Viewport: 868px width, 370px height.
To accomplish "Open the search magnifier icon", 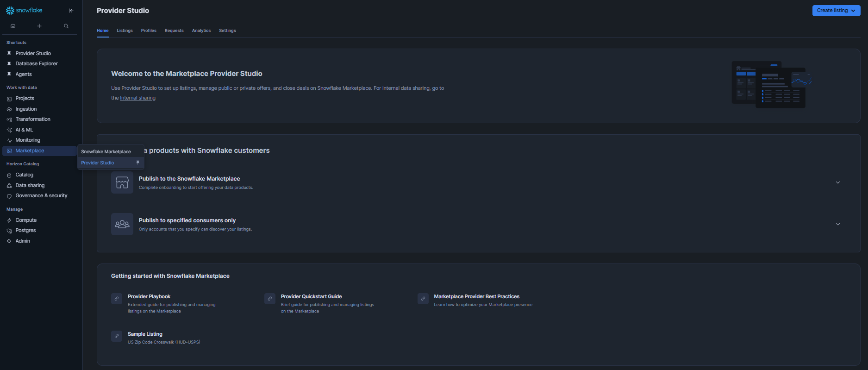I will tap(66, 26).
